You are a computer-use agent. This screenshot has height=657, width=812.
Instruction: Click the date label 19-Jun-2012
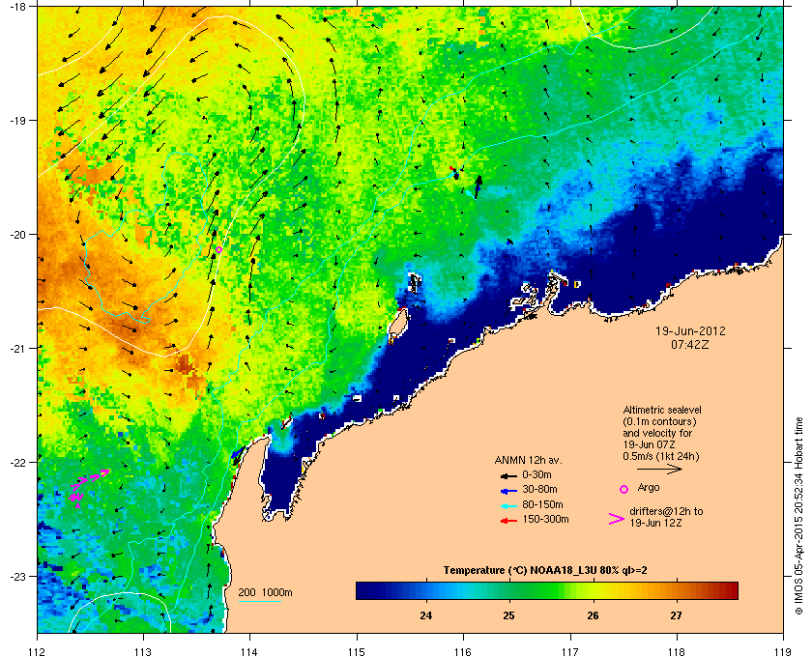690,331
